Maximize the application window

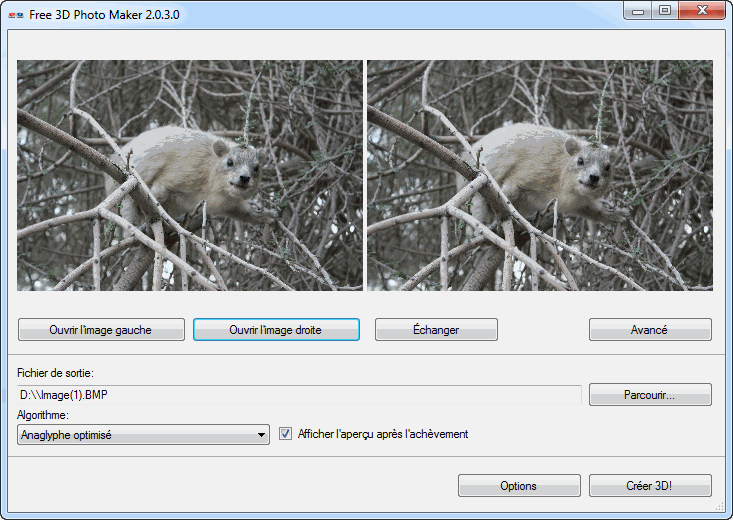pos(664,11)
